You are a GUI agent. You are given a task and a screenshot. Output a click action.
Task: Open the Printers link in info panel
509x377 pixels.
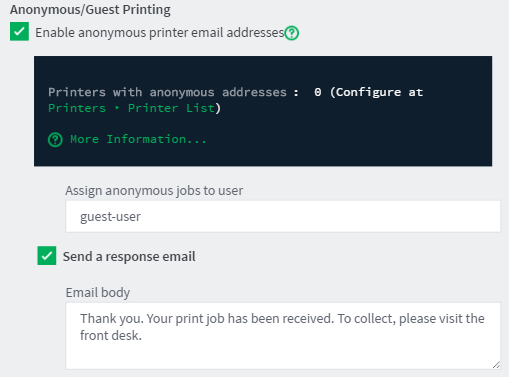click(x=77, y=108)
